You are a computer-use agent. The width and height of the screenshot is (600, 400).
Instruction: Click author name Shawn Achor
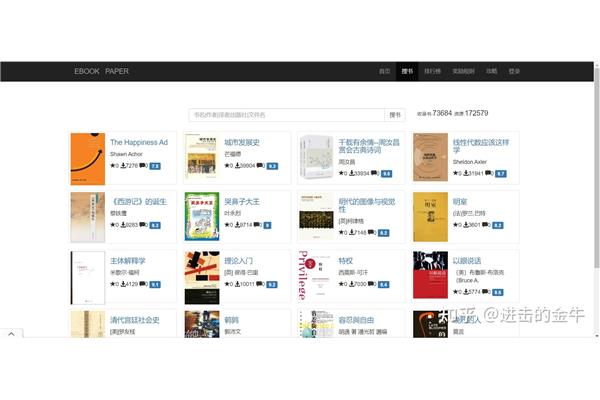126,154
